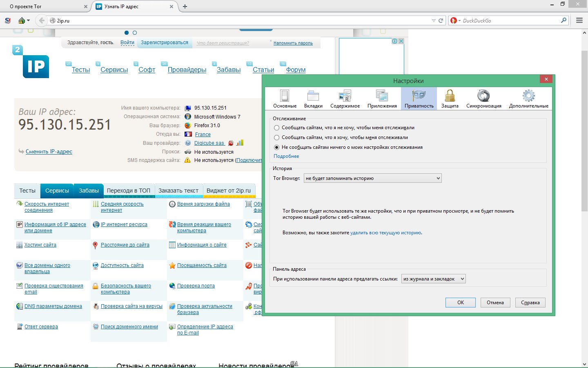
Task: Click 'Скорость интернет соединения' link
Action: 47,207
